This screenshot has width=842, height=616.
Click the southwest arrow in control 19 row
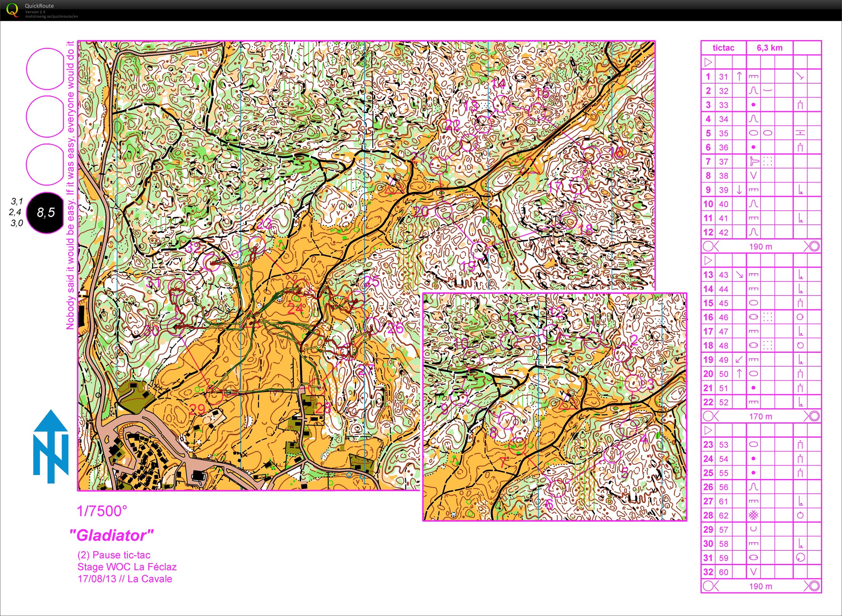pos(739,360)
